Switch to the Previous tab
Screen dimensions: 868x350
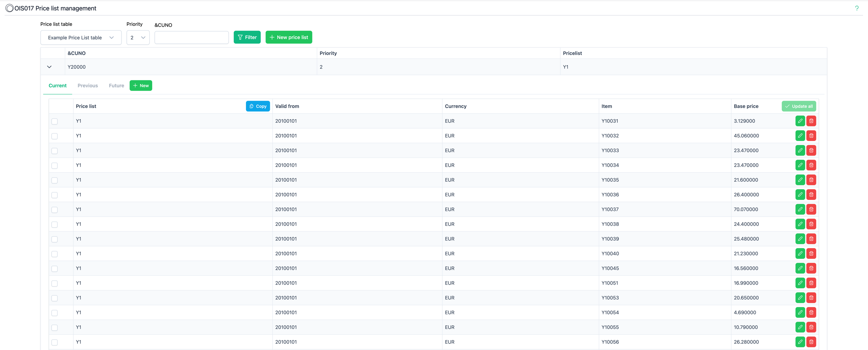pos(87,85)
